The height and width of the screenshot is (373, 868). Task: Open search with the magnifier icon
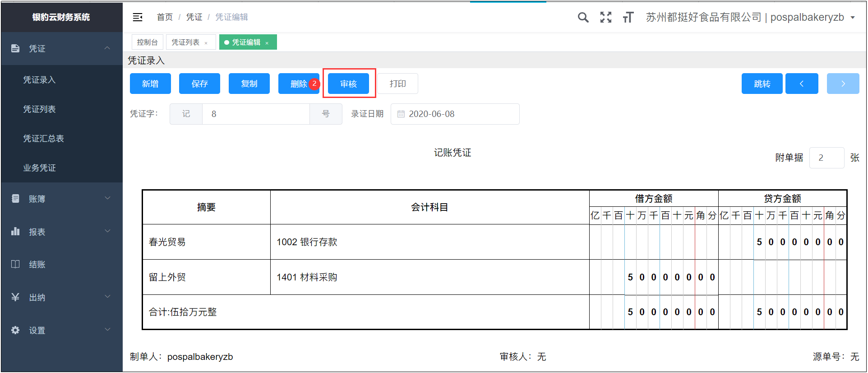point(583,18)
